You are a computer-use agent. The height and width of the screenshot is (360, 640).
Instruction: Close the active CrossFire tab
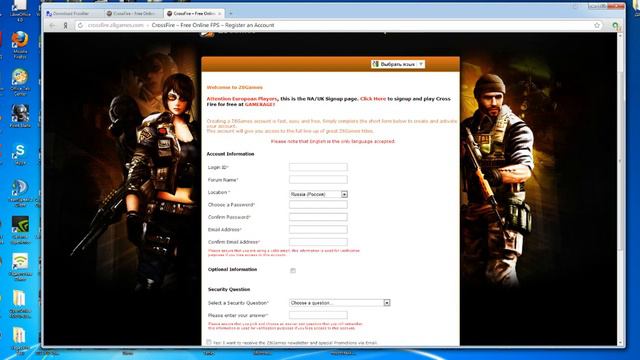click(220, 13)
